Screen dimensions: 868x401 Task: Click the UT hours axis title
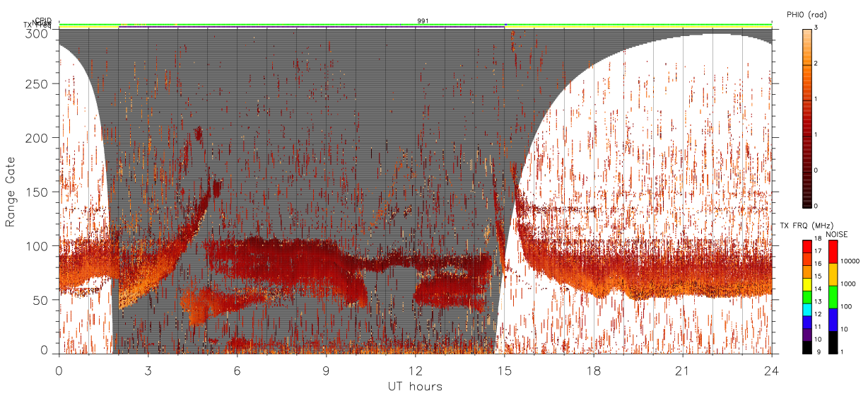point(414,386)
